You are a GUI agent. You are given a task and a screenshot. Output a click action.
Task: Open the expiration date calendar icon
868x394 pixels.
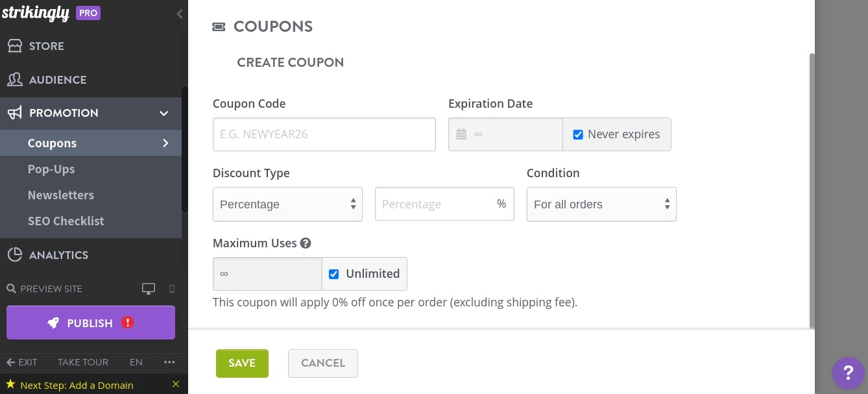point(461,134)
